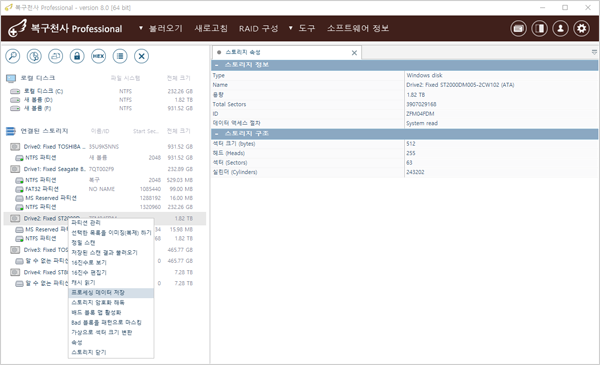Open the 불러오기 dropdown arrow
600x365 pixels.
(141, 28)
